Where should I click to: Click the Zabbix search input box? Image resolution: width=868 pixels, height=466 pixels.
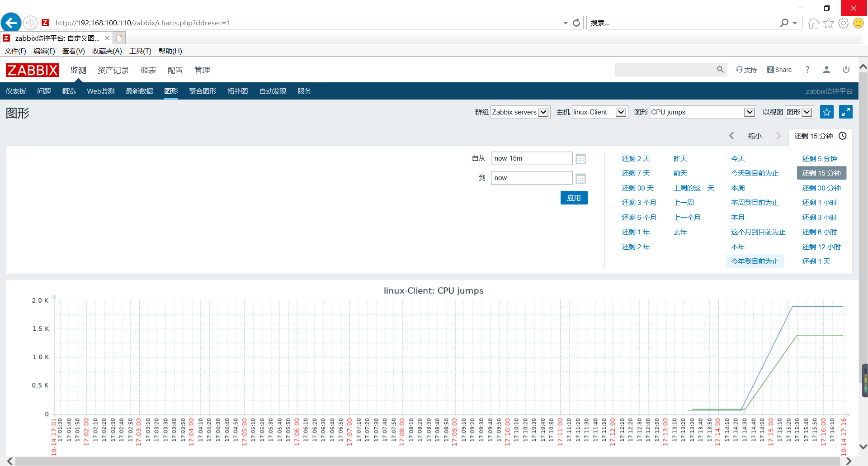pos(665,70)
